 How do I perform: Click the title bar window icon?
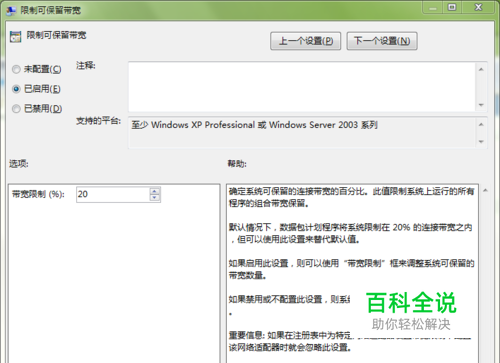pyautogui.click(x=11, y=11)
